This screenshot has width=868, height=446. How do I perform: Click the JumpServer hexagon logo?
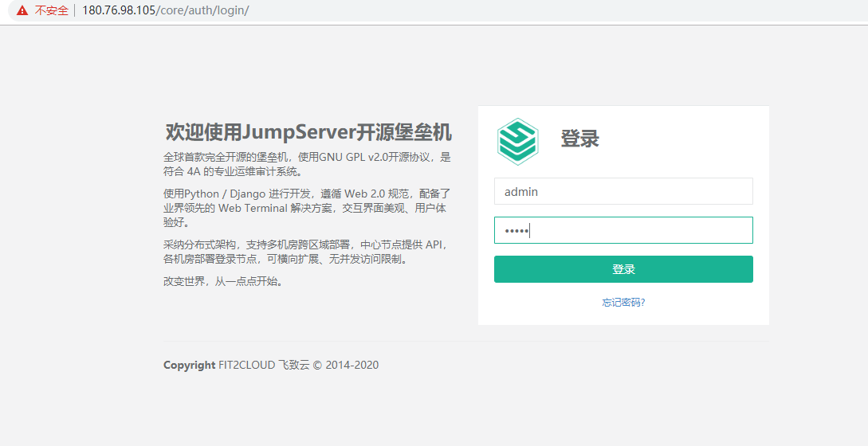tap(517, 142)
